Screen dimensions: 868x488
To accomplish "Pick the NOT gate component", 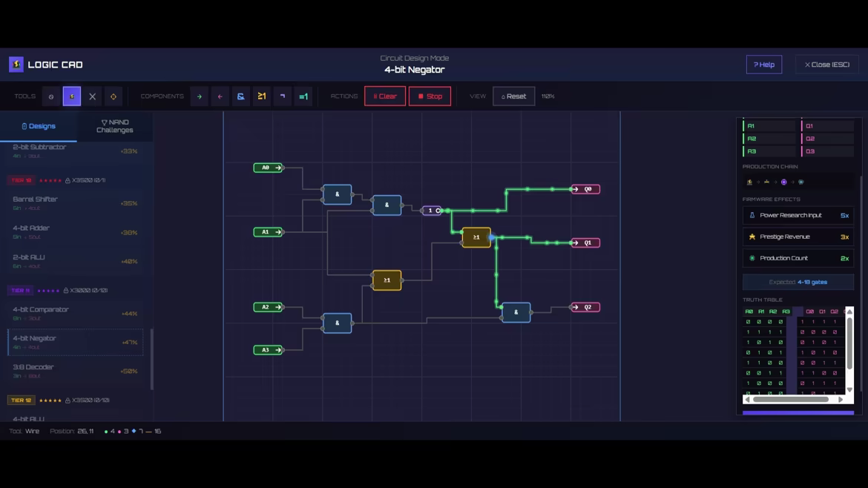I will coord(283,96).
